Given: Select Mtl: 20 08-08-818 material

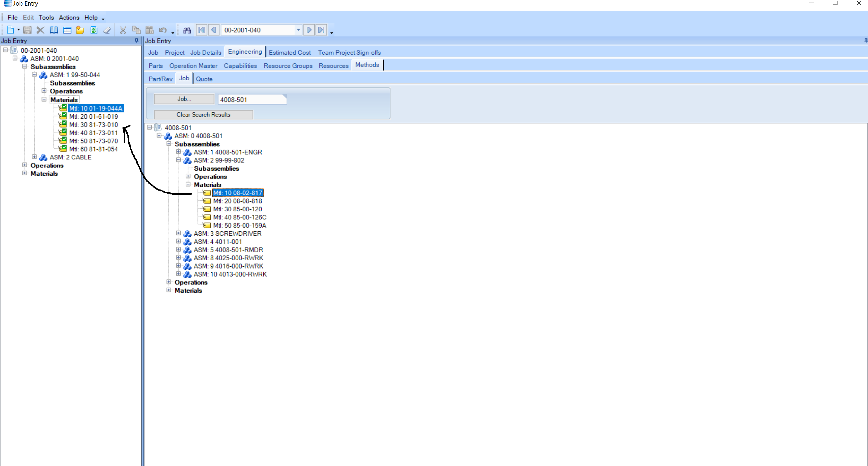Looking at the screenshot, I should point(238,201).
